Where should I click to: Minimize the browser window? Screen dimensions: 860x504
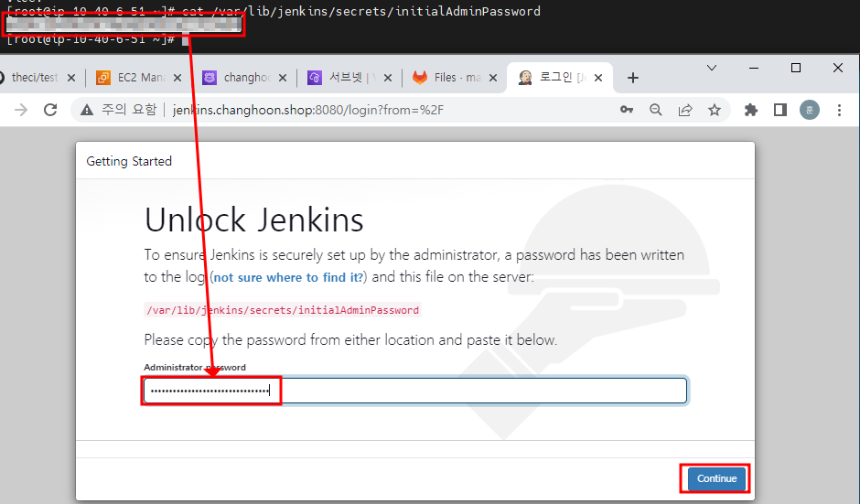pyautogui.click(x=754, y=68)
